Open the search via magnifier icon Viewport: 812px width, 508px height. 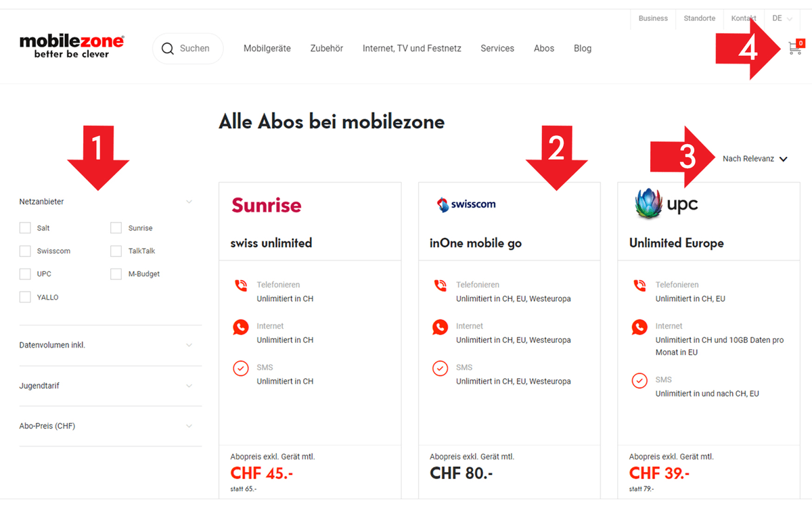coord(168,48)
